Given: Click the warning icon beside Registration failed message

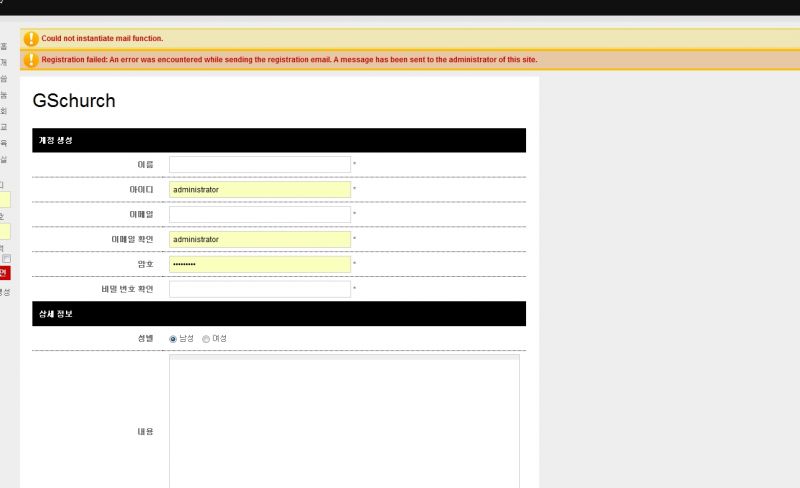Looking at the screenshot, I should click(x=31, y=60).
